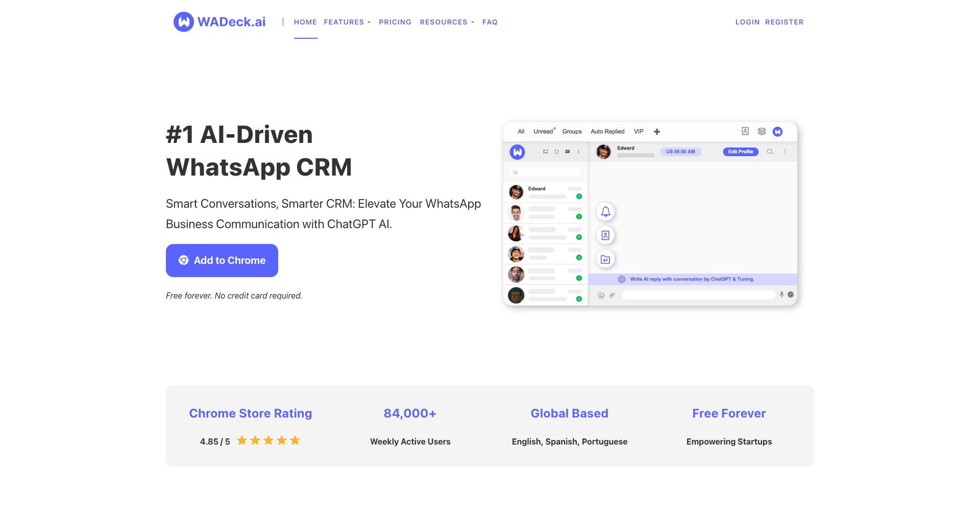Click the Register link
This screenshot has width=980, height=516.
[785, 22]
